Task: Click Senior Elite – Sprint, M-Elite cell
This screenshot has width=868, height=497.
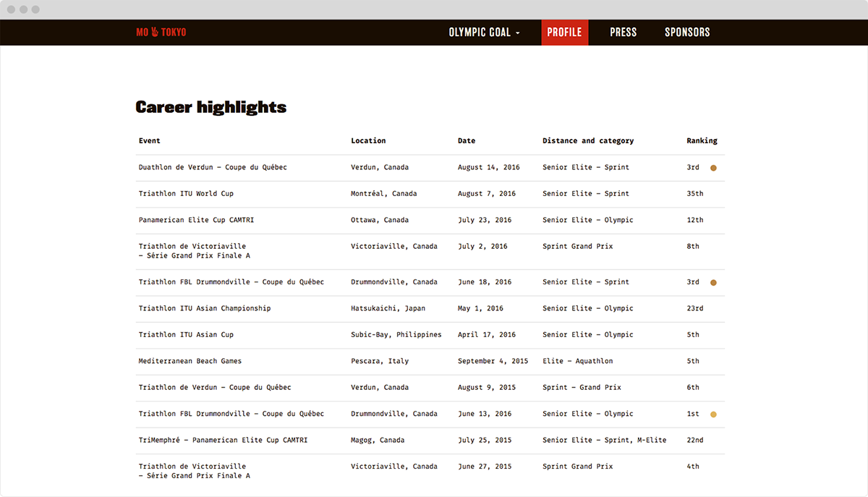Action: [605, 441]
